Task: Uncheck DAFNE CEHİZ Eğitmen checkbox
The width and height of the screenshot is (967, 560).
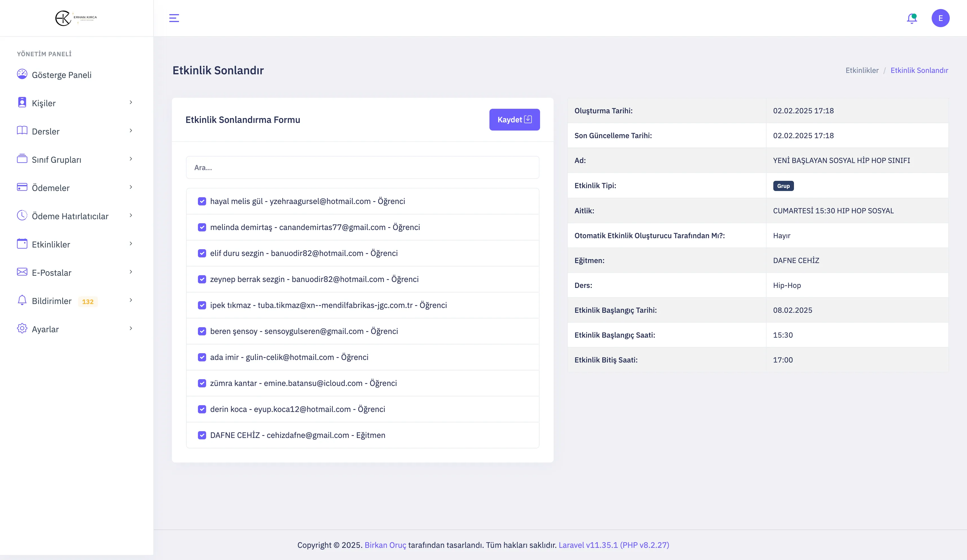Action: [x=202, y=435]
